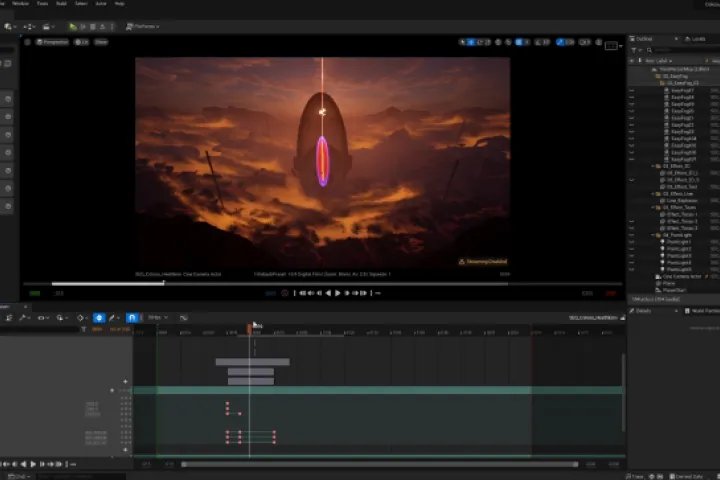Switch to the Levels tab
Viewport: 720px width, 480px height.
tap(695, 39)
